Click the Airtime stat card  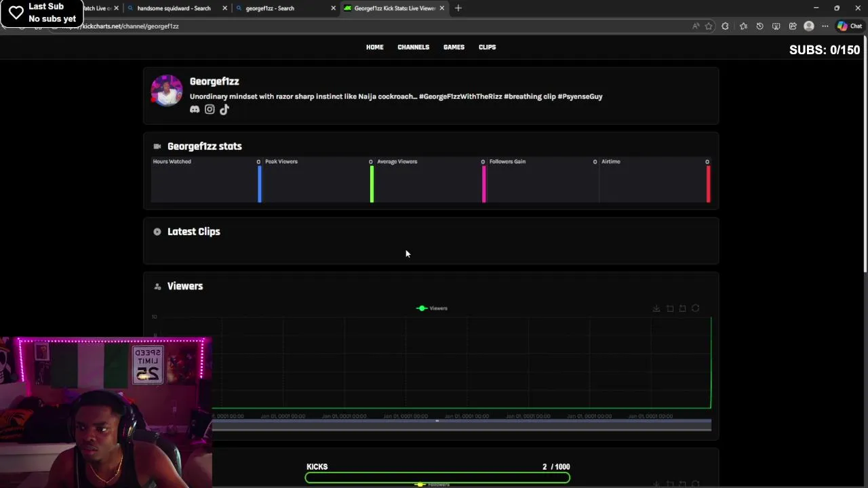[x=655, y=180]
